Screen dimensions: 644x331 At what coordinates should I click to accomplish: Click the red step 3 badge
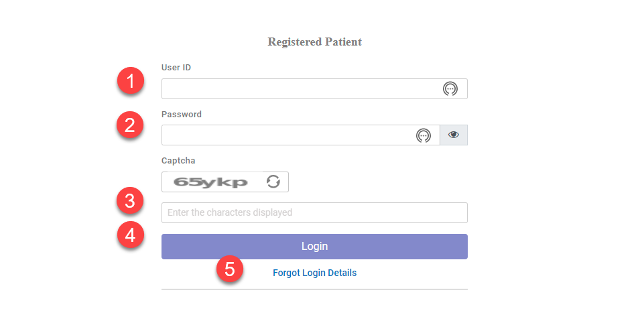[130, 201]
